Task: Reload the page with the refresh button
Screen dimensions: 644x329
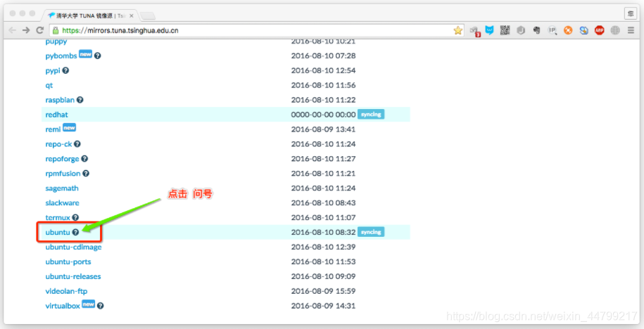Action: pyautogui.click(x=40, y=30)
